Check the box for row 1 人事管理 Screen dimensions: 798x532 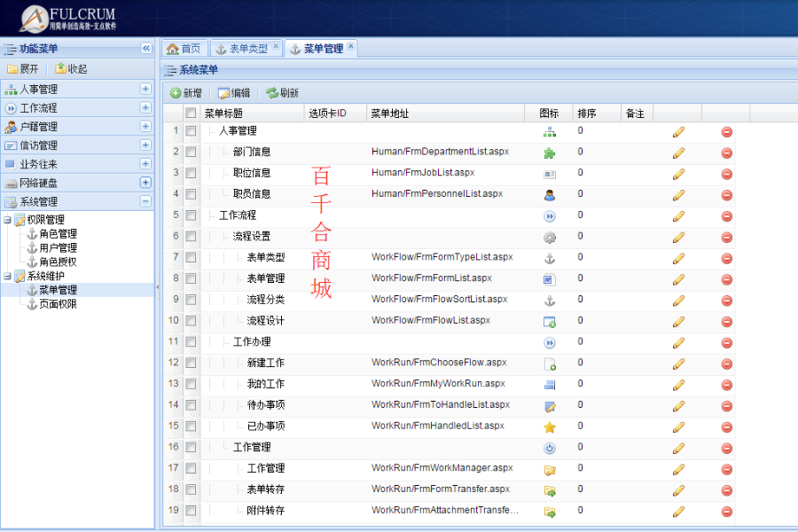[x=191, y=131]
